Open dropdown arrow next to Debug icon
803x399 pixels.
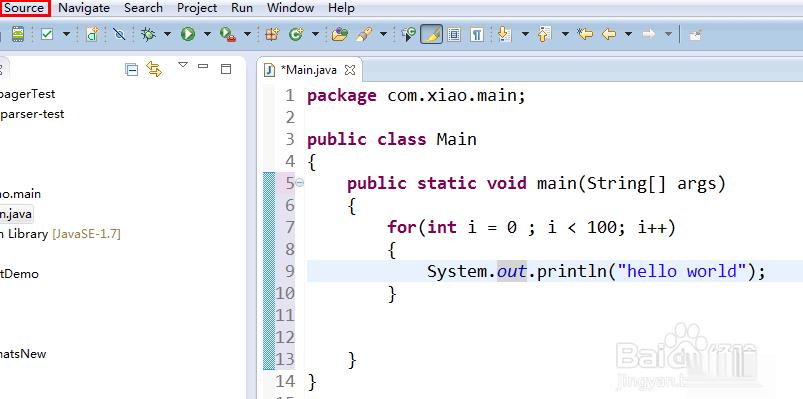[167, 34]
